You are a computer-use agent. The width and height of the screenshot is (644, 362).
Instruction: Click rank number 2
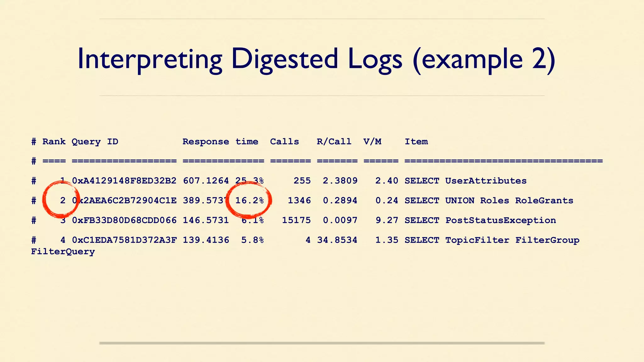click(x=63, y=200)
